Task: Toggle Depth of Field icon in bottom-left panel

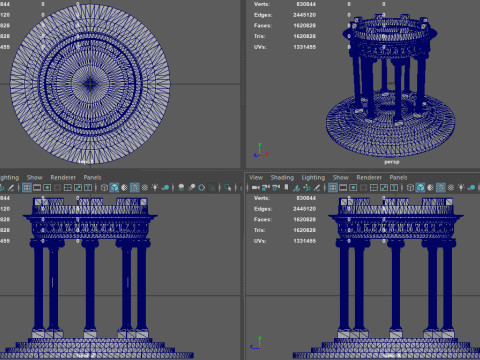Action: pyautogui.click(x=212, y=188)
